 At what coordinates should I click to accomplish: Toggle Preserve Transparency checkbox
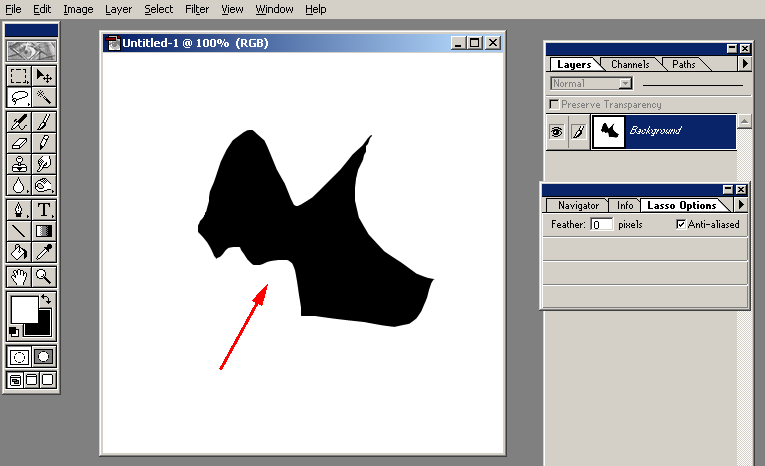pos(554,104)
